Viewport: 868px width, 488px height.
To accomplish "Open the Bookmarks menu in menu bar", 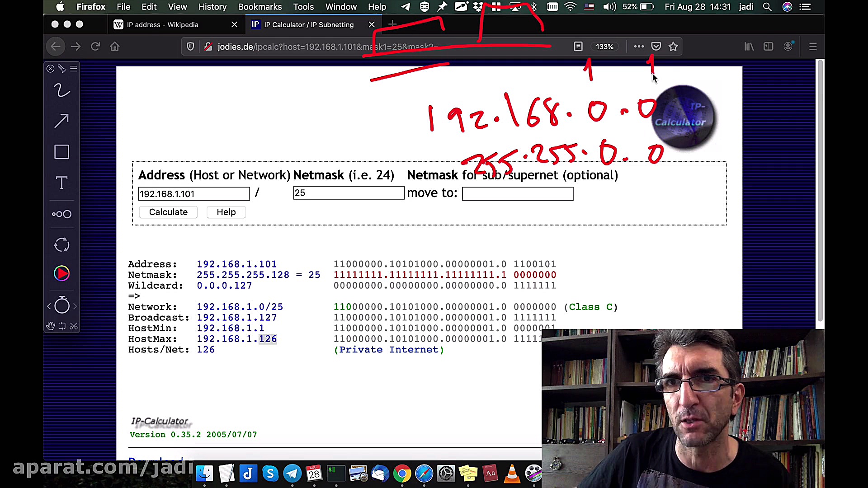I will click(x=259, y=7).
